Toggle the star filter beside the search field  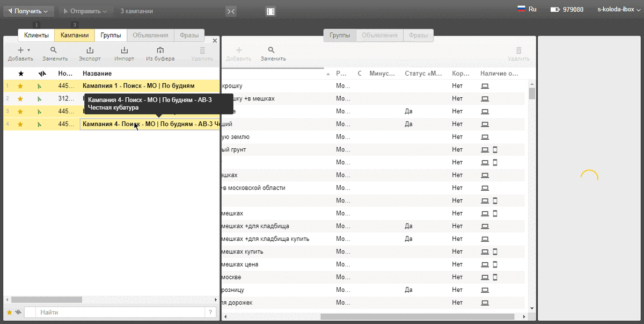click(9, 312)
